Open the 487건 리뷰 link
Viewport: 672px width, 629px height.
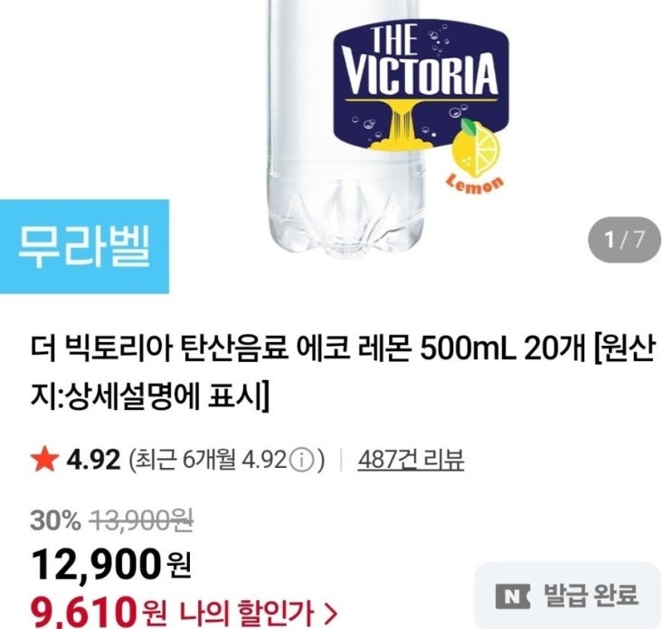tap(411, 461)
